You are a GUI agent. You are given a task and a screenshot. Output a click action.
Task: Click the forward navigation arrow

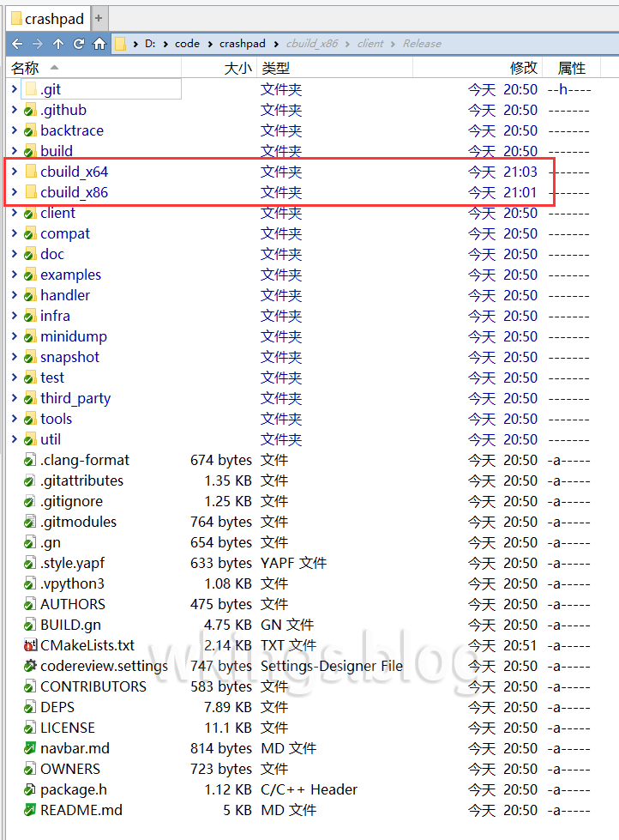pyautogui.click(x=38, y=44)
